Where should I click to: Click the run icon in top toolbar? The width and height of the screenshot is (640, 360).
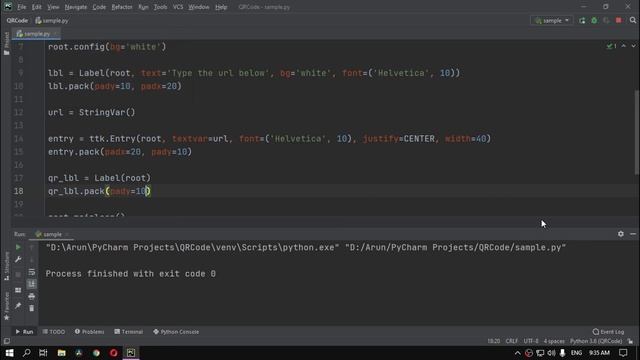(582, 20)
